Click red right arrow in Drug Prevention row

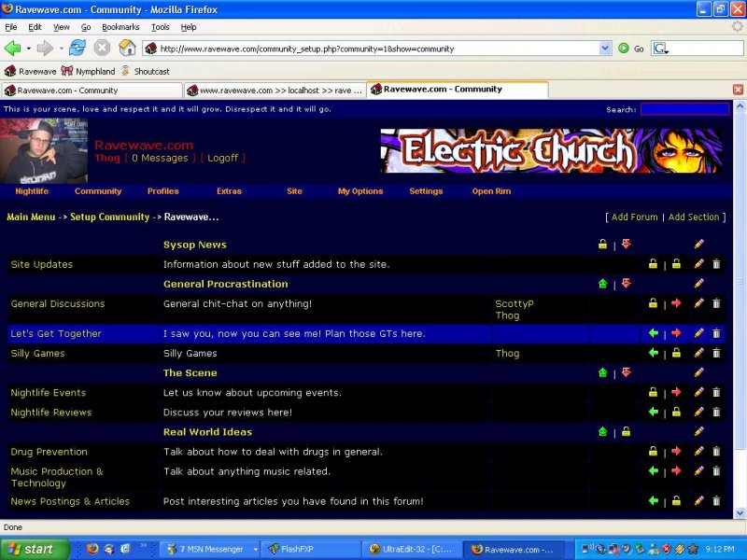click(676, 452)
